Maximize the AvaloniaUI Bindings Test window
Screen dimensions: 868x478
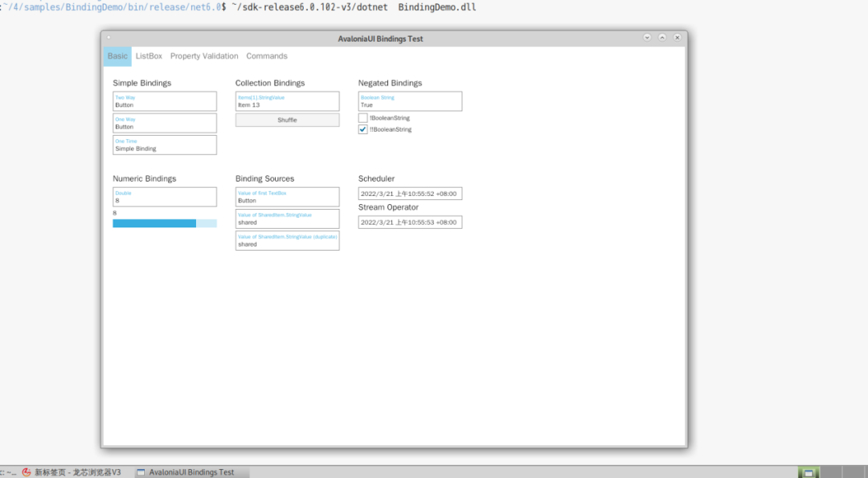point(662,38)
